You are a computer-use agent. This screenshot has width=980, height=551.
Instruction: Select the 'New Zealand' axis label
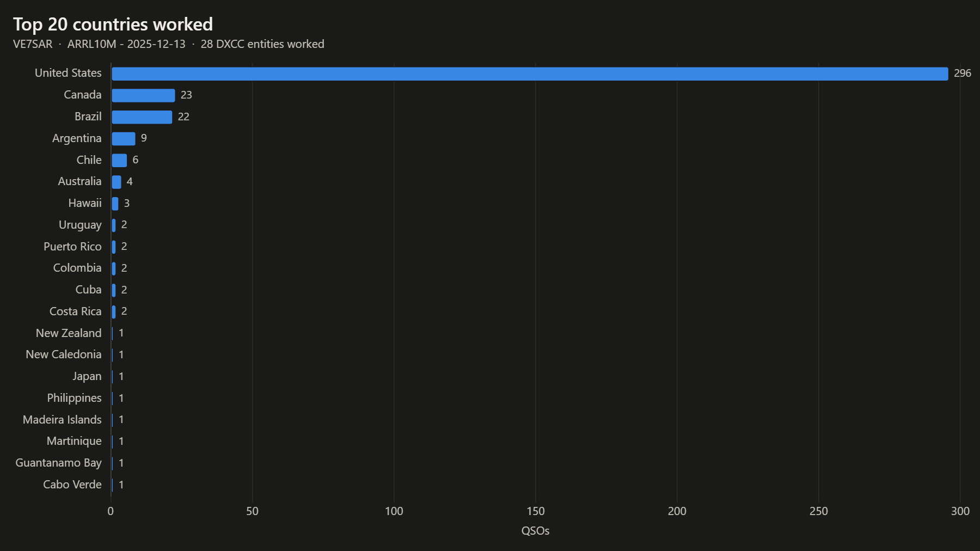click(x=69, y=333)
